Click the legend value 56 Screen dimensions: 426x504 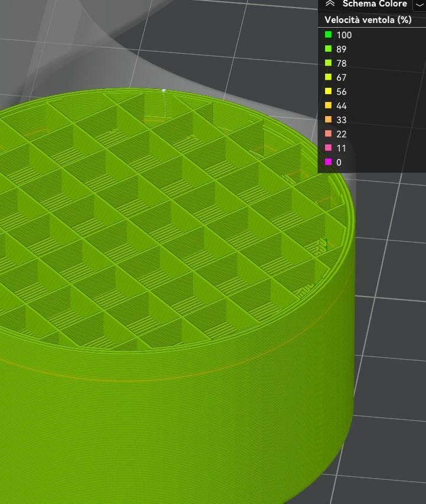tap(342, 91)
